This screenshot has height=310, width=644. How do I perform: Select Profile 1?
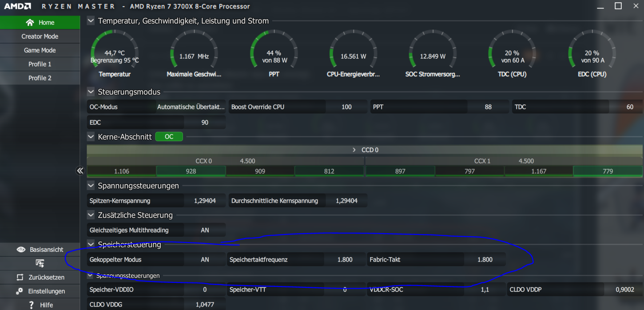(x=40, y=64)
